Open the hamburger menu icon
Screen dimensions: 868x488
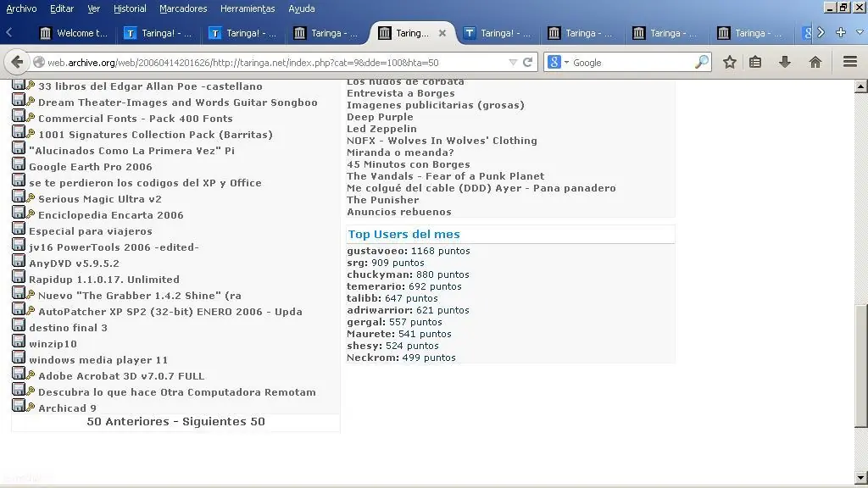click(850, 61)
